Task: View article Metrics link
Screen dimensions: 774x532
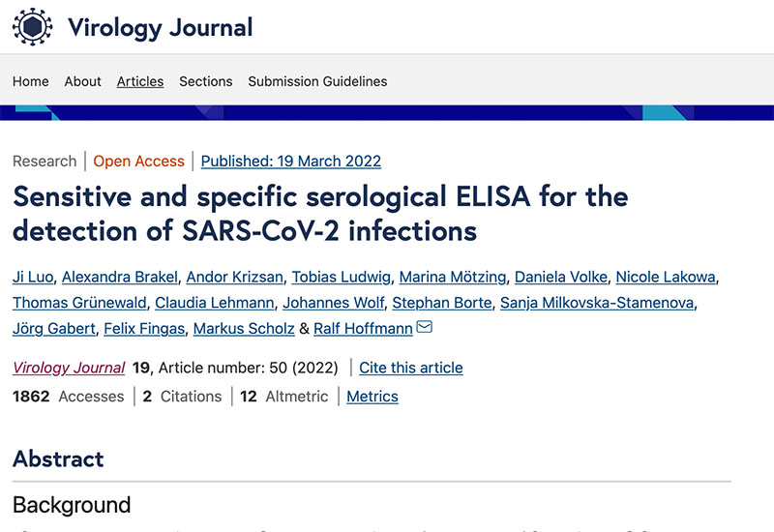Action: point(372,397)
